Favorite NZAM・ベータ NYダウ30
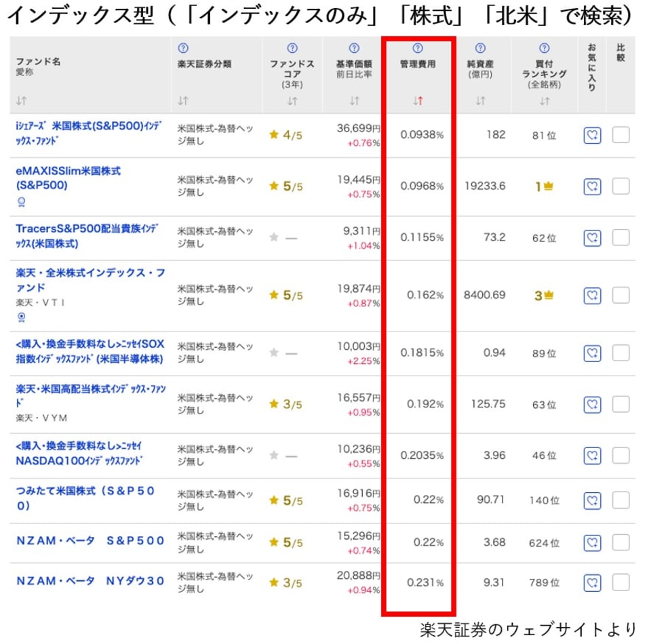 (x=592, y=583)
